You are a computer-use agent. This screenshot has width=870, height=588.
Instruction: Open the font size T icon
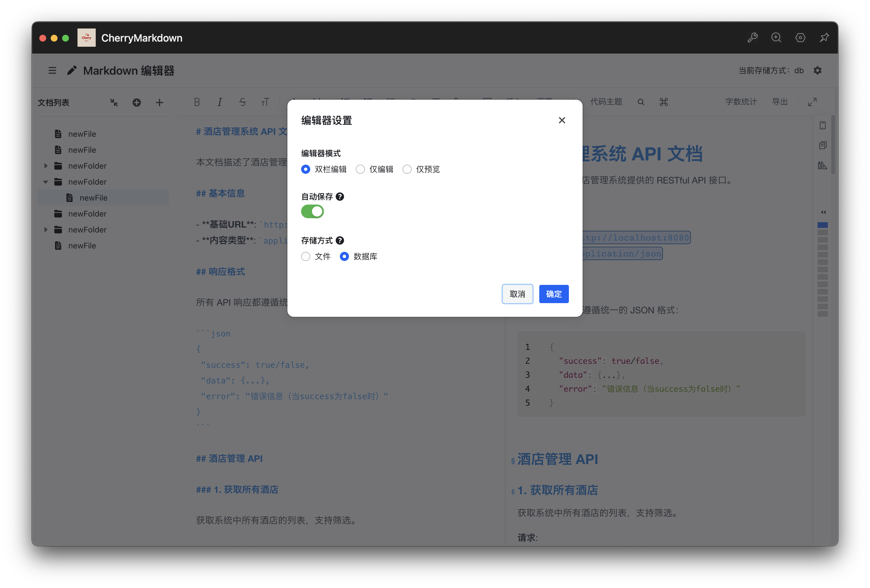tap(265, 102)
